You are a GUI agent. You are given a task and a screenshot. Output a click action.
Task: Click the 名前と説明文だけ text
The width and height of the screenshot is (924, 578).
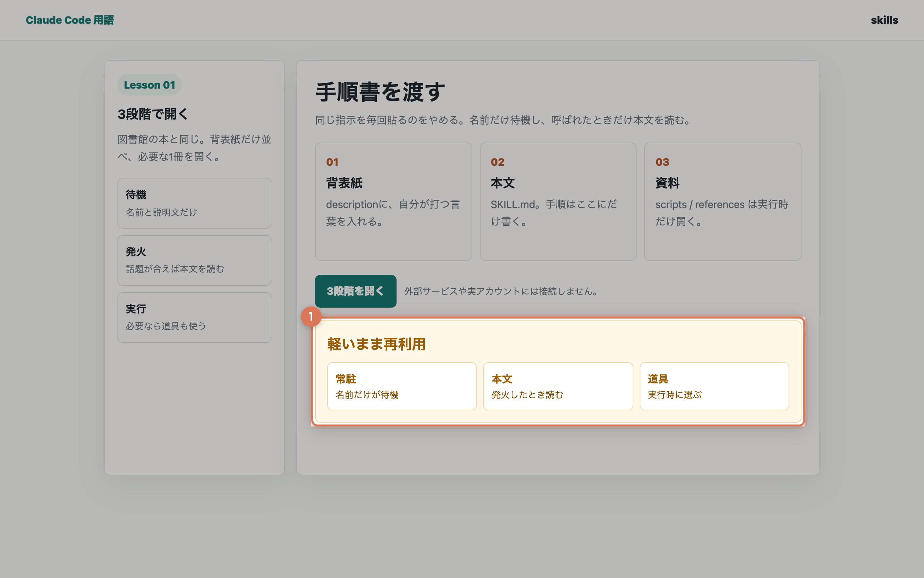pyautogui.click(x=161, y=212)
